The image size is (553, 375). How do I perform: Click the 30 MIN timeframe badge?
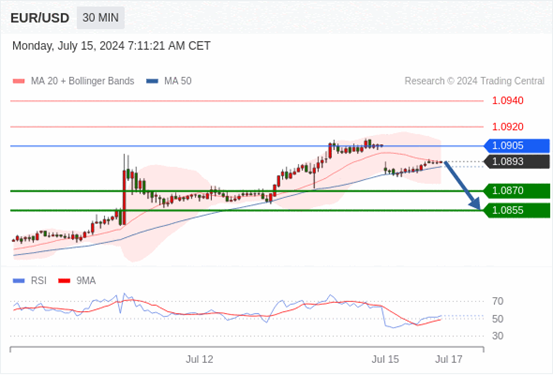tap(101, 18)
